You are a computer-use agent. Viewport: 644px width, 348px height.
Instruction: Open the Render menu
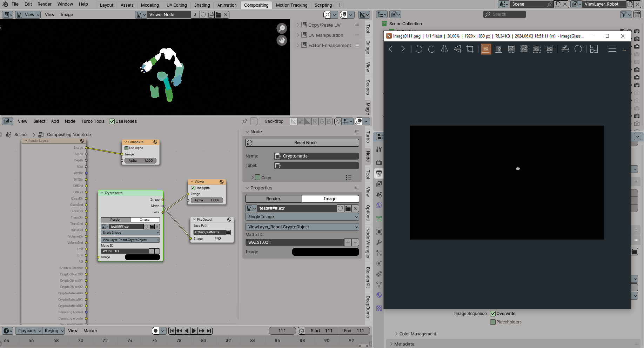coord(45,4)
